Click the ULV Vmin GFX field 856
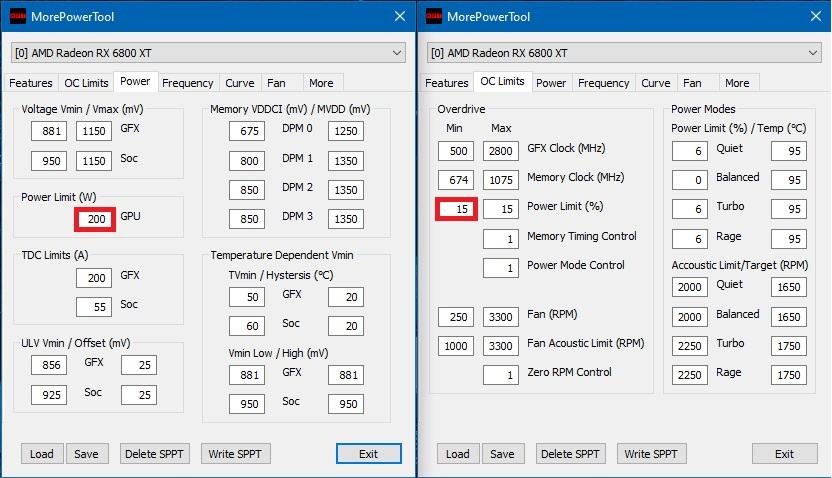This screenshot has height=478, width=832. point(49,365)
